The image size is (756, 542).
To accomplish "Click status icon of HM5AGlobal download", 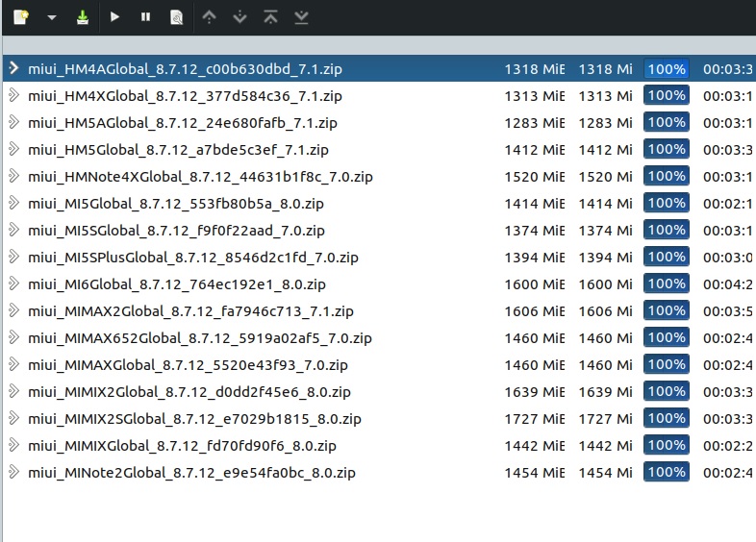I will tap(14, 122).
